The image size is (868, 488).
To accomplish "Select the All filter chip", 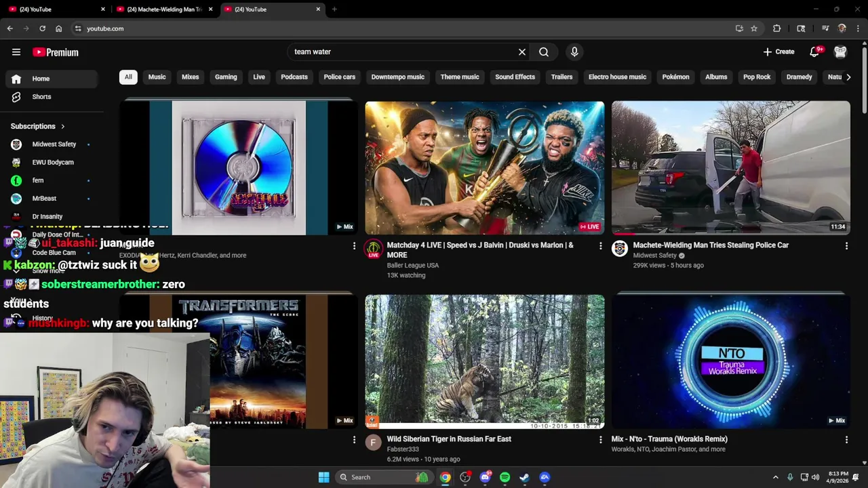I will (128, 77).
